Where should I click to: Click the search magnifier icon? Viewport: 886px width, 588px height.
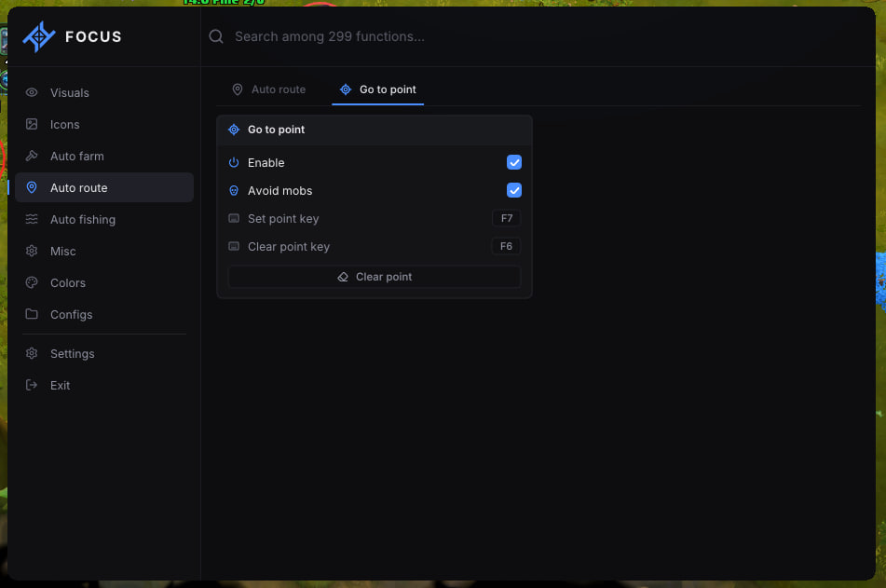216,36
